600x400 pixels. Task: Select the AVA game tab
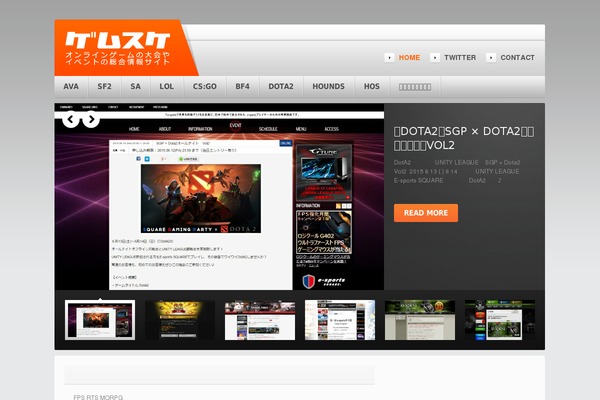click(71, 87)
